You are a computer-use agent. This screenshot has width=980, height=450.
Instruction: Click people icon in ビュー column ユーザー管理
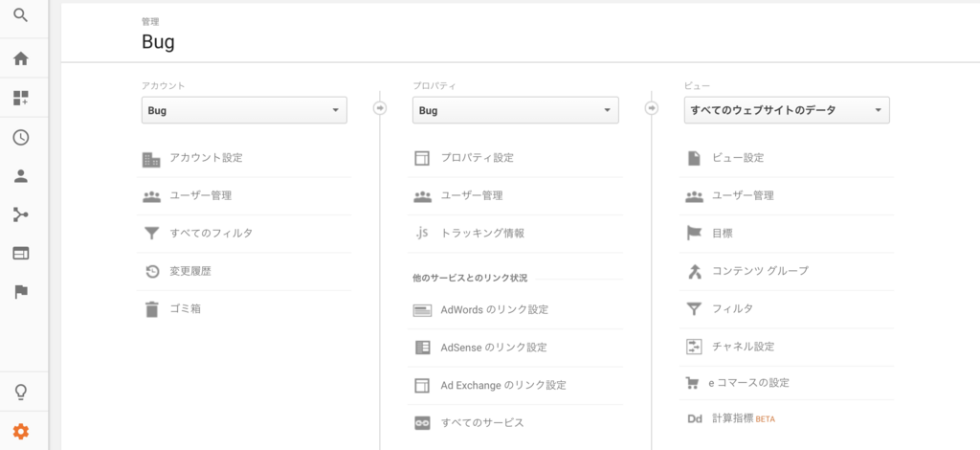695,197
